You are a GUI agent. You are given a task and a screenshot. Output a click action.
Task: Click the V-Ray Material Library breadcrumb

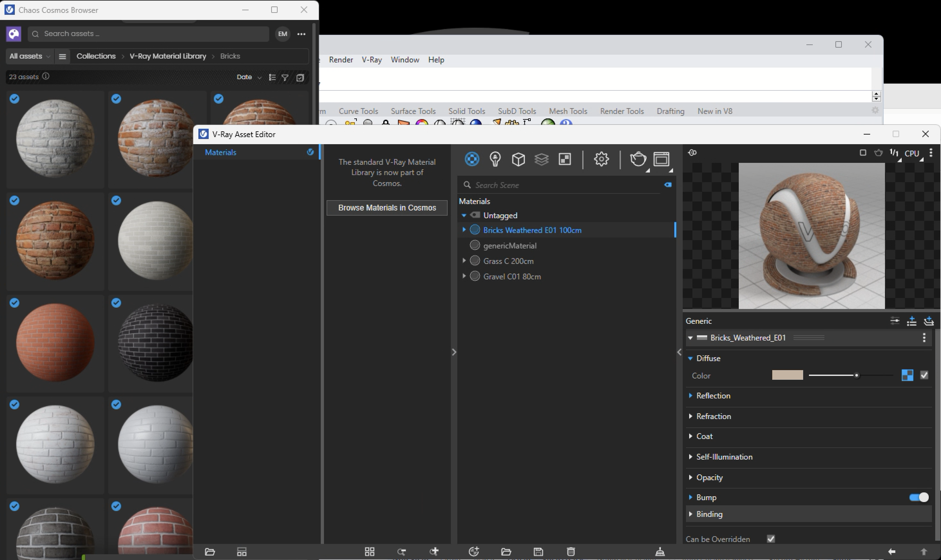tap(168, 56)
